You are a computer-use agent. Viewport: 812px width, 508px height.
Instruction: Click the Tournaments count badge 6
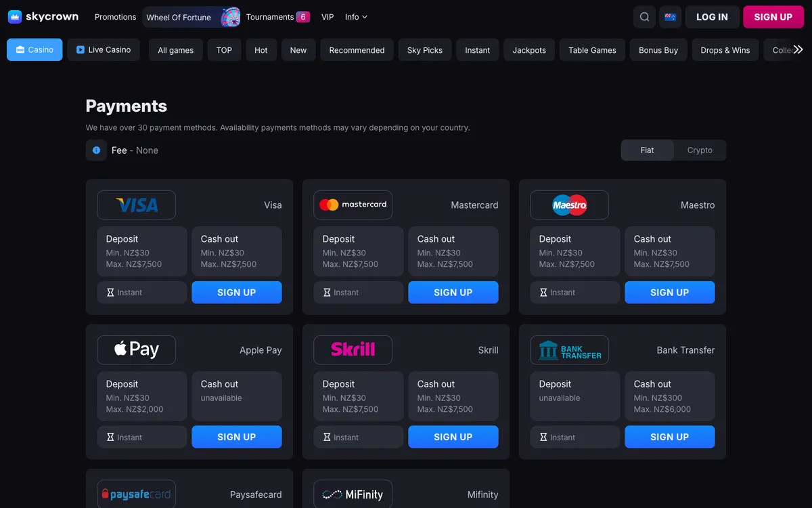303,17
